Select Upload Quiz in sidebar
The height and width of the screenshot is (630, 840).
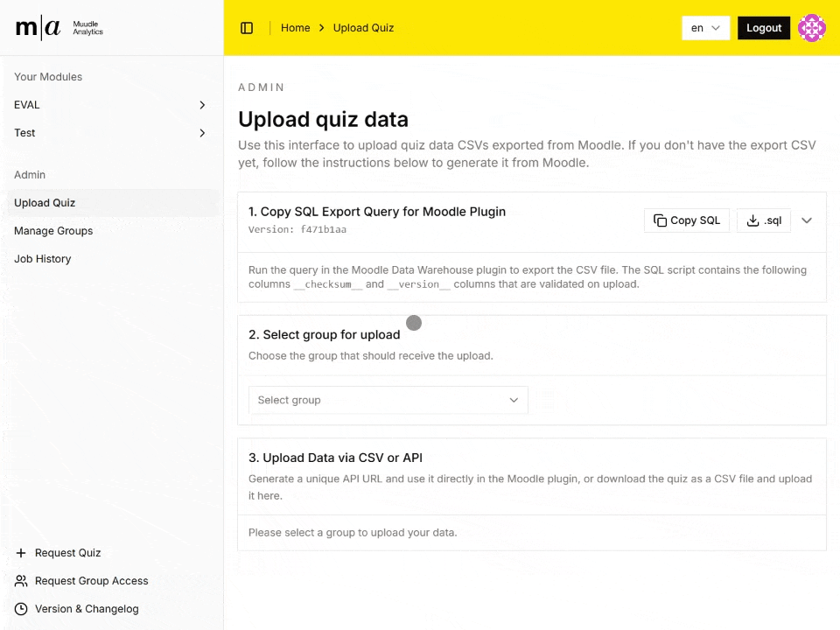[113, 202]
